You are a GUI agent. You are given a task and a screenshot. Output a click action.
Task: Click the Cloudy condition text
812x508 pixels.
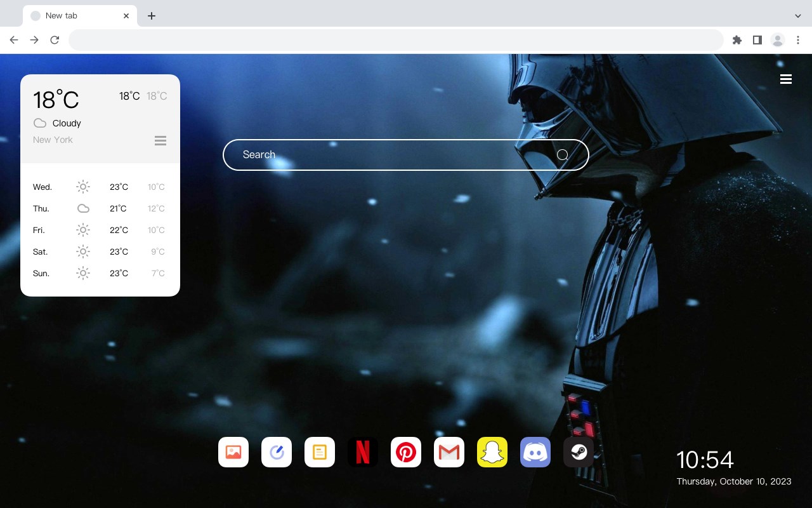pos(67,123)
